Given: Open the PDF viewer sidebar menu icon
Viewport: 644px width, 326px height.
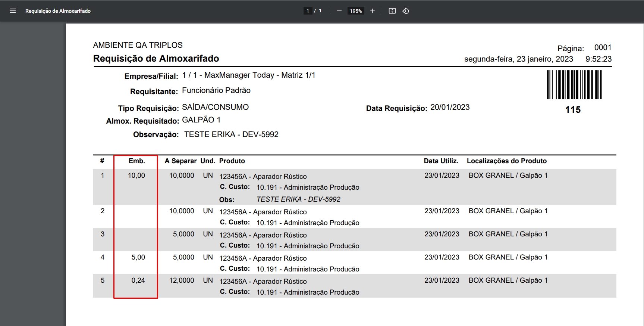Looking at the screenshot, I should coord(13,11).
